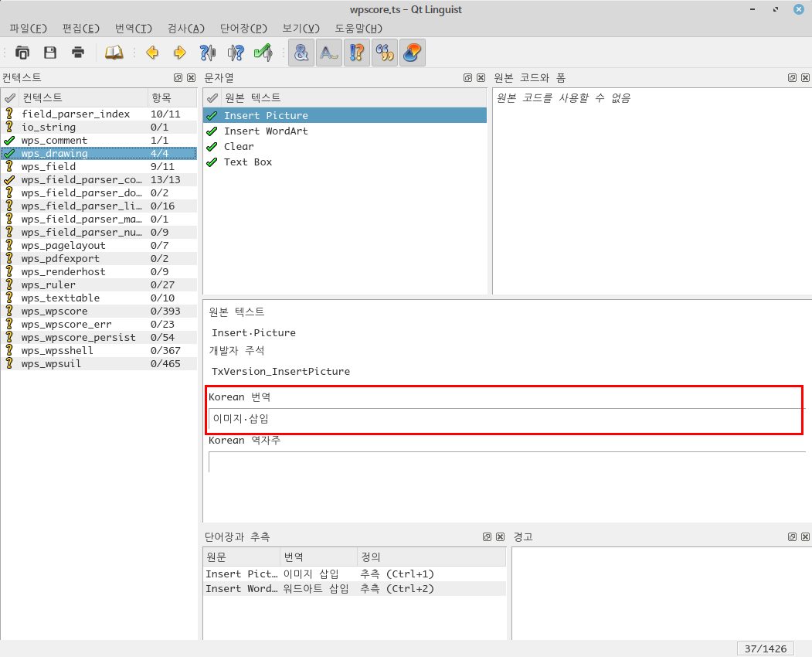The height and width of the screenshot is (657, 812).
Task: Close the 문자열 panel
Action: click(481, 78)
